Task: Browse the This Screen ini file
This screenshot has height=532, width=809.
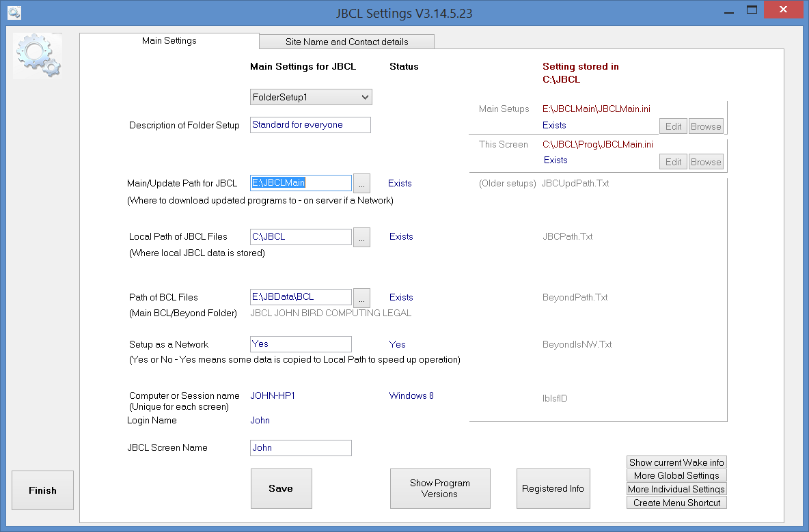Action: click(706, 161)
